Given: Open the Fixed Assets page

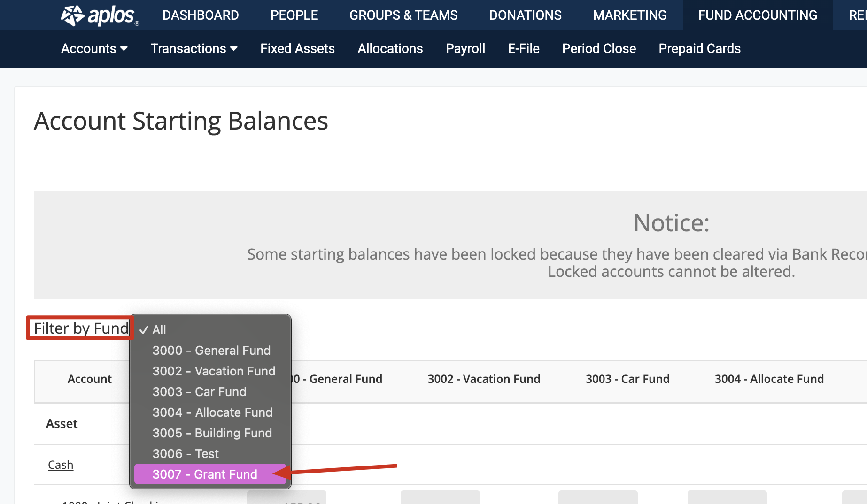Looking at the screenshot, I should coord(297,48).
